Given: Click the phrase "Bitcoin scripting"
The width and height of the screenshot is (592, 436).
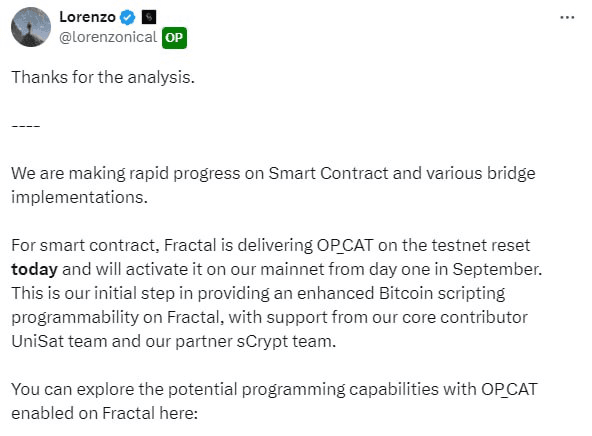Looking at the screenshot, I should point(442,293).
